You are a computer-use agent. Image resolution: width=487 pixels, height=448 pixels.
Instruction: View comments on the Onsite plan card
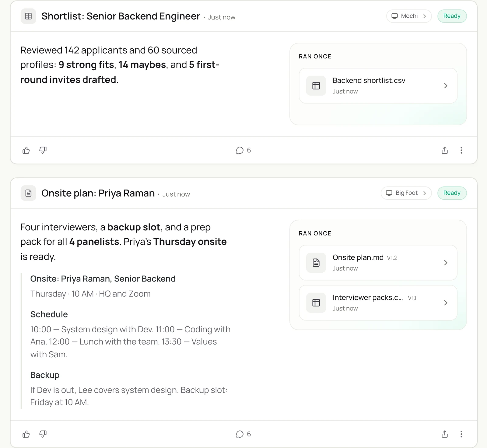click(243, 434)
